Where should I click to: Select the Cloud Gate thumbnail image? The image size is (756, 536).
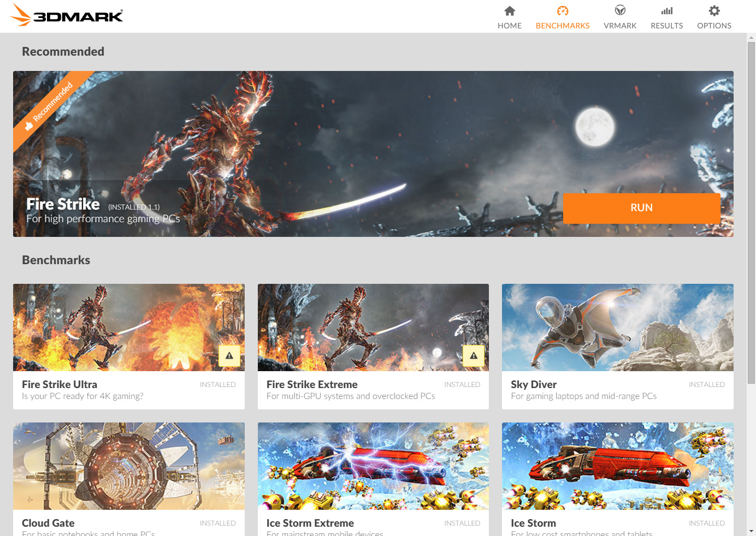point(129,466)
